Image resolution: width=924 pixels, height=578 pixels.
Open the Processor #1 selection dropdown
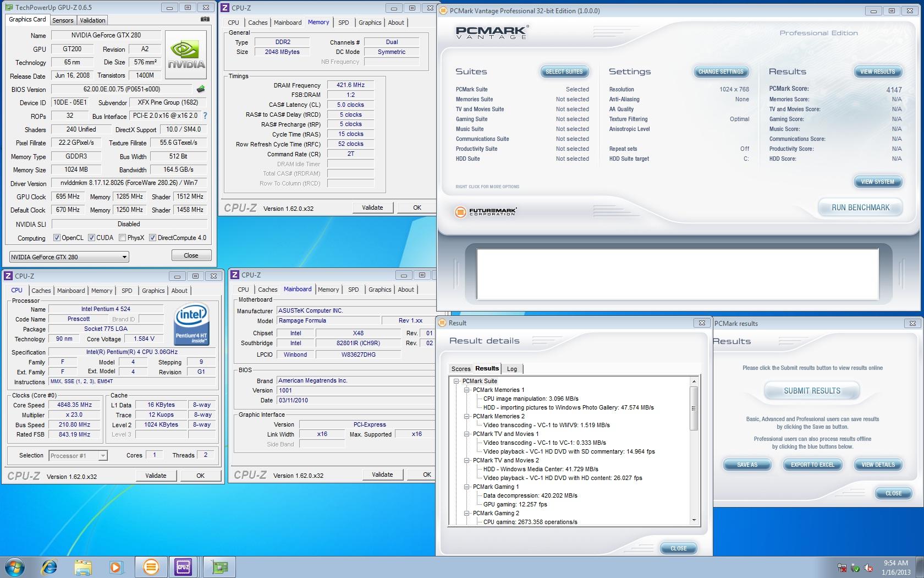78,456
